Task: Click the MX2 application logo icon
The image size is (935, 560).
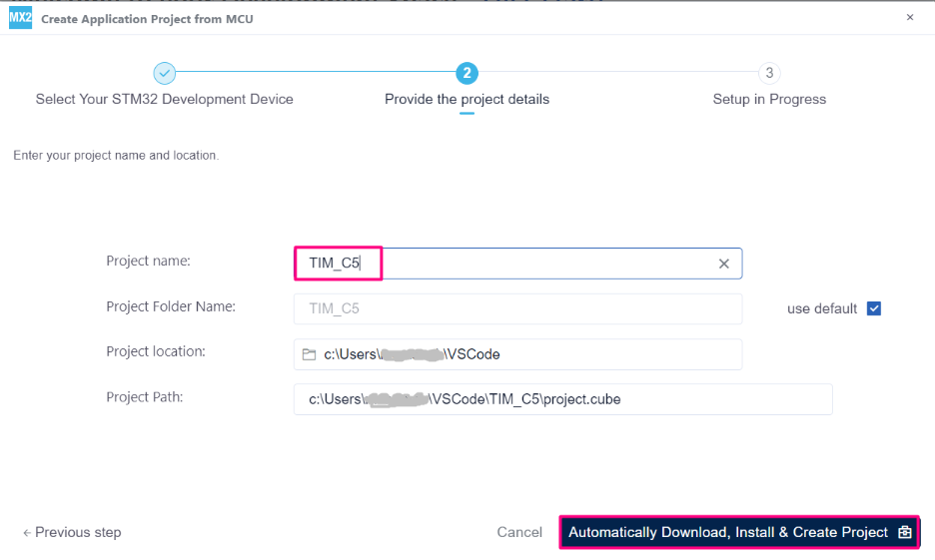Action: pos(20,18)
